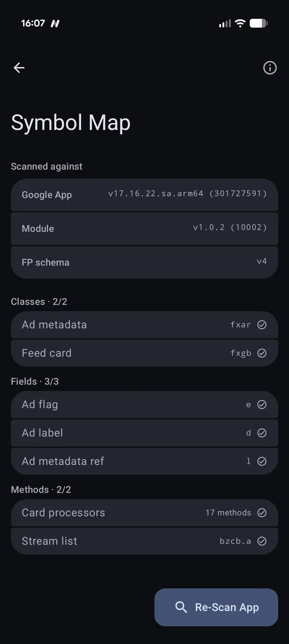Tap the magnifier icon in Re-Scan button
This screenshot has width=289, height=644.
point(181,607)
